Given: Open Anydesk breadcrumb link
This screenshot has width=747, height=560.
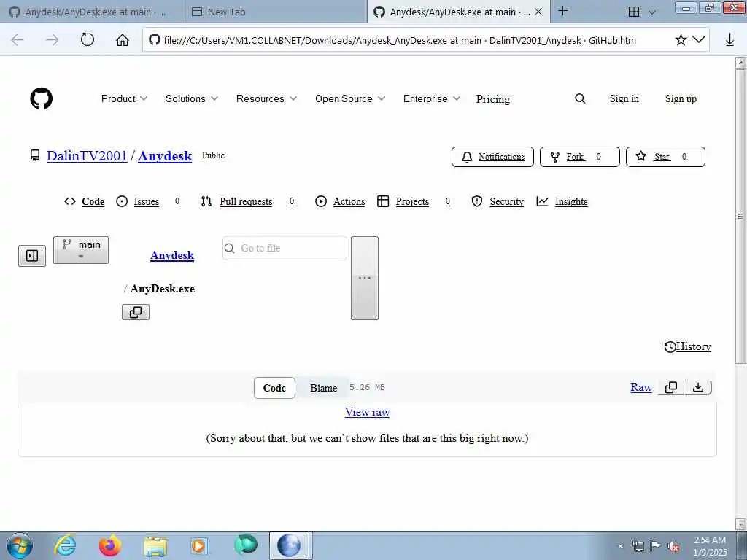Looking at the screenshot, I should point(172,255).
